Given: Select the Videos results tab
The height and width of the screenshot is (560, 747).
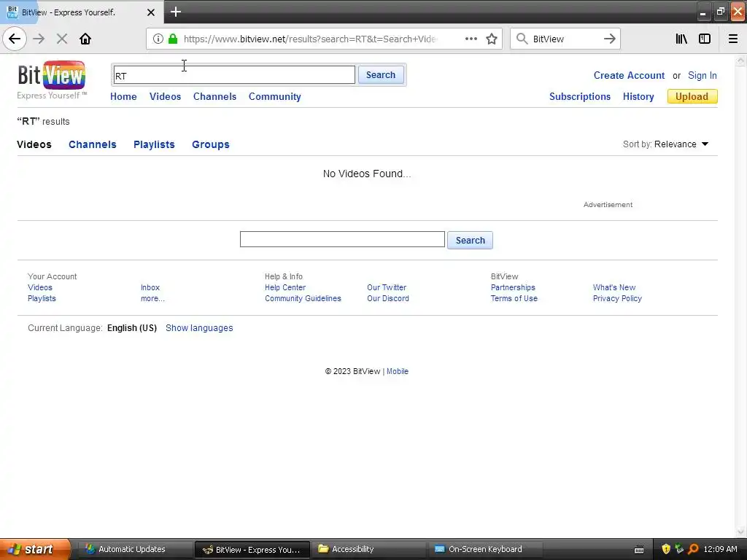Looking at the screenshot, I should [34, 144].
